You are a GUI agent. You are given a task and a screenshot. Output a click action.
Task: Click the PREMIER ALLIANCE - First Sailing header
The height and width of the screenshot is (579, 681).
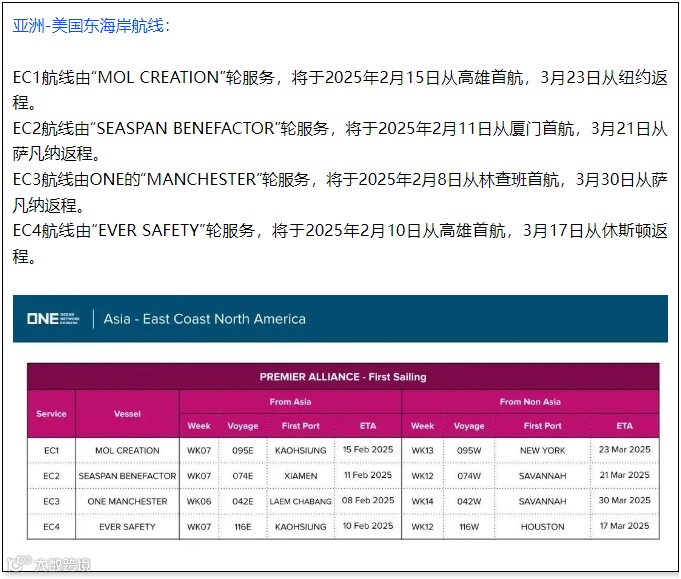pyautogui.click(x=343, y=377)
